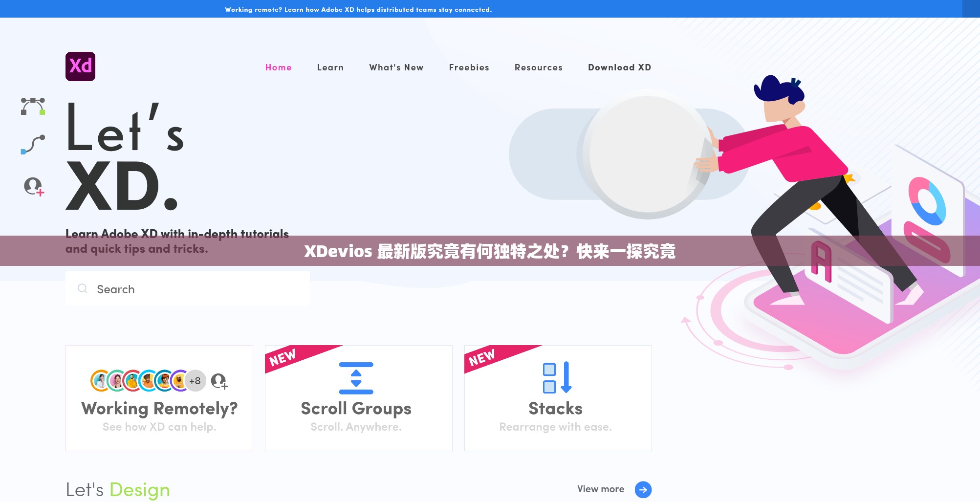Click the View more link
The image size is (980, 502).
pos(601,489)
